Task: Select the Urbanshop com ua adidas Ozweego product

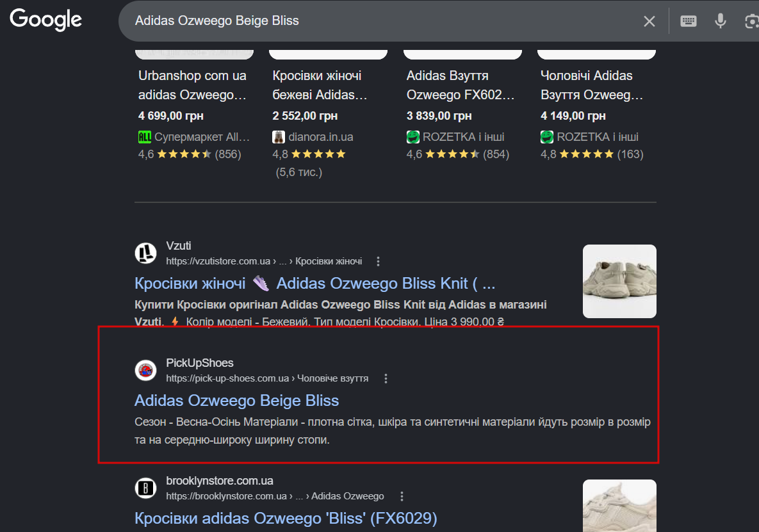Action: pyautogui.click(x=194, y=85)
